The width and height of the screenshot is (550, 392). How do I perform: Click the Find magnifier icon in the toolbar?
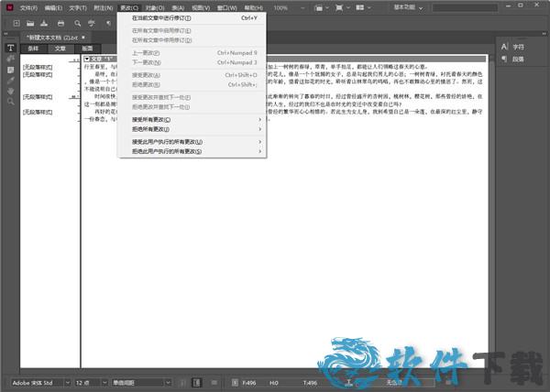click(x=77, y=21)
